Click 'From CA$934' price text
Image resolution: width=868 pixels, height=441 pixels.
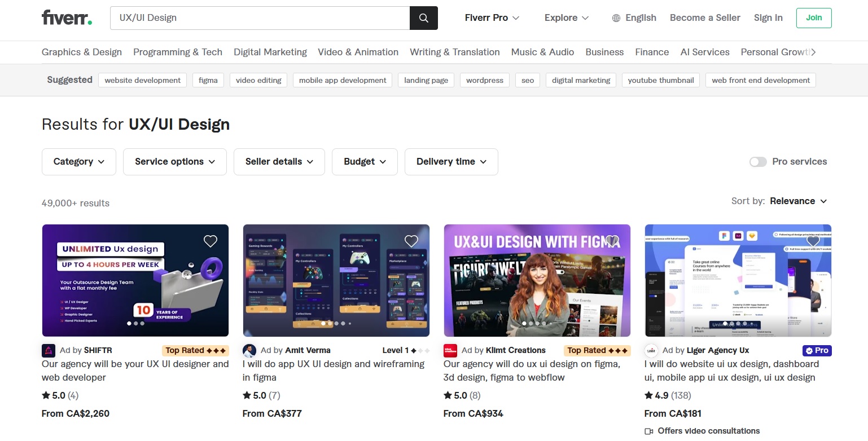[474, 414]
